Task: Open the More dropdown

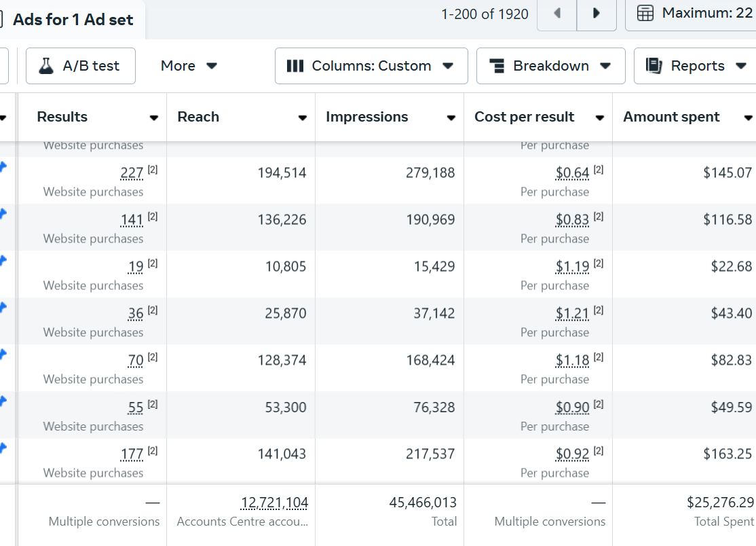Action: click(189, 66)
